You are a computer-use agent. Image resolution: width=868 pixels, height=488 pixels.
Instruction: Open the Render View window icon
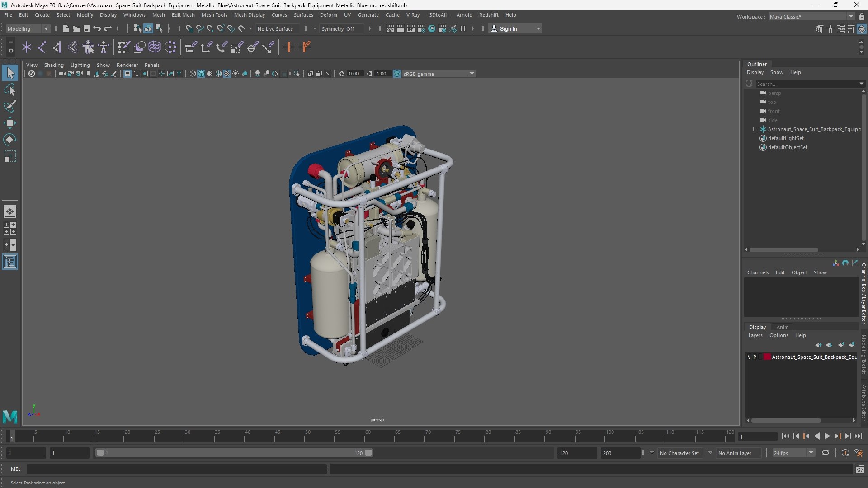pos(390,28)
